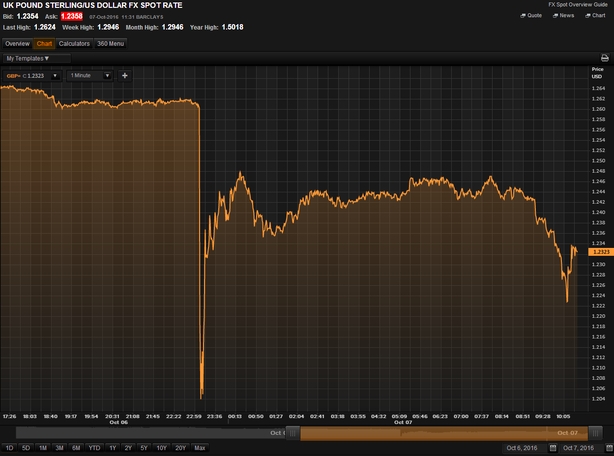Screen dimensions: 614x456
Task: Click the print icon
Action: click(x=605, y=58)
